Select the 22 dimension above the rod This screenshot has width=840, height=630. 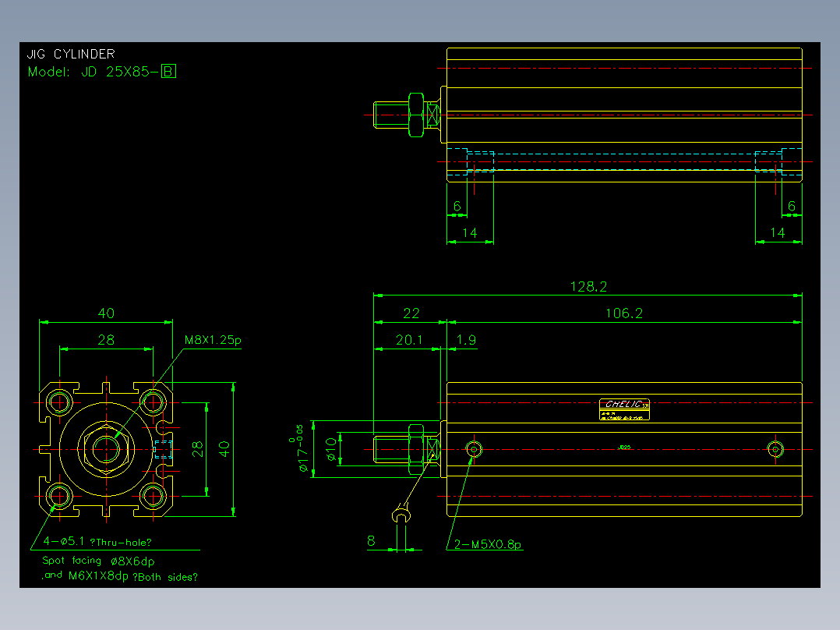tap(411, 313)
